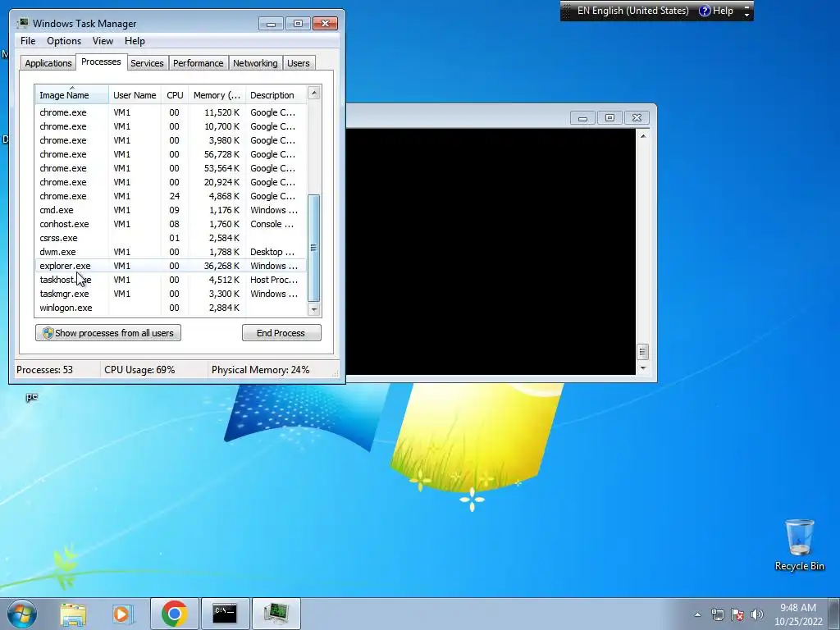Open the Options menu in Task Manager
This screenshot has width=840, height=630.
click(x=64, y=41)
